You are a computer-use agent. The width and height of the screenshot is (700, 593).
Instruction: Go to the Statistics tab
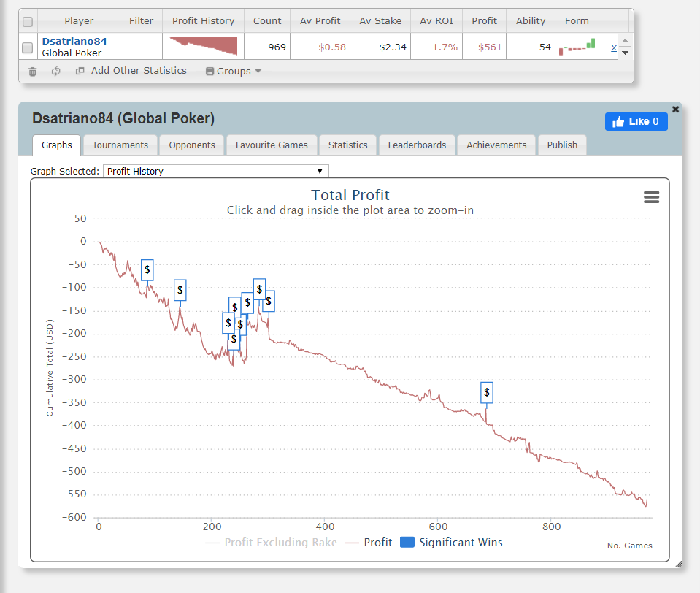(347, 145)
